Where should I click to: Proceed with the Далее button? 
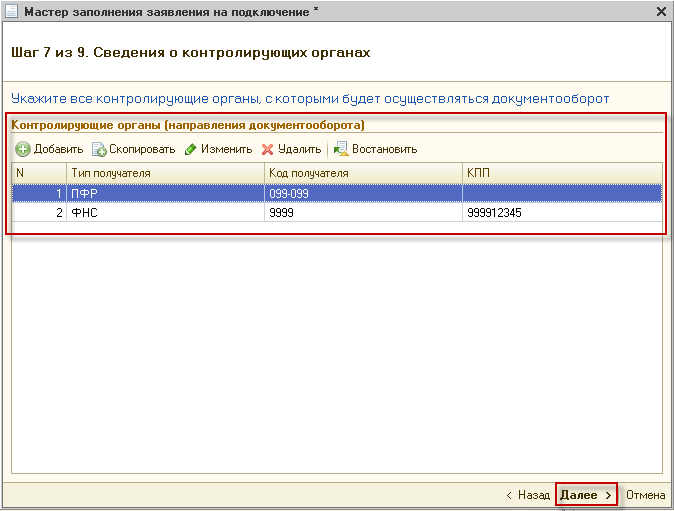586,495
